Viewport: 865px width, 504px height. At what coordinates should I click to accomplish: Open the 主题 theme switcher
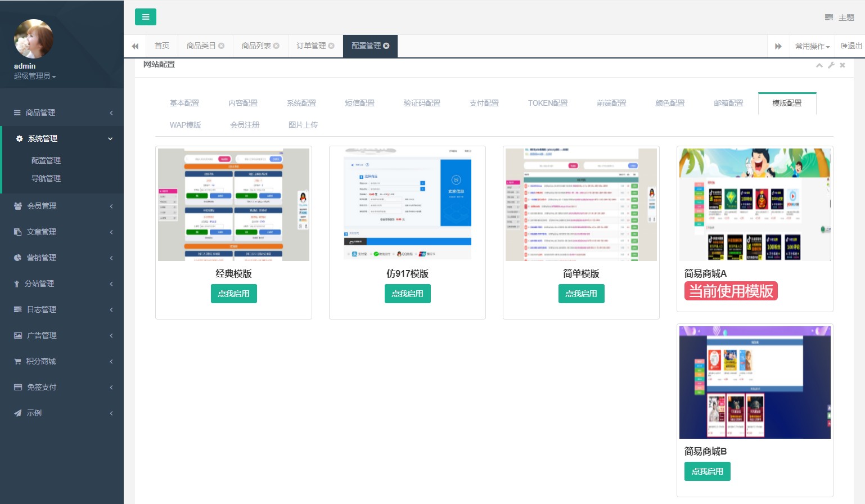[x=839, y=17]
